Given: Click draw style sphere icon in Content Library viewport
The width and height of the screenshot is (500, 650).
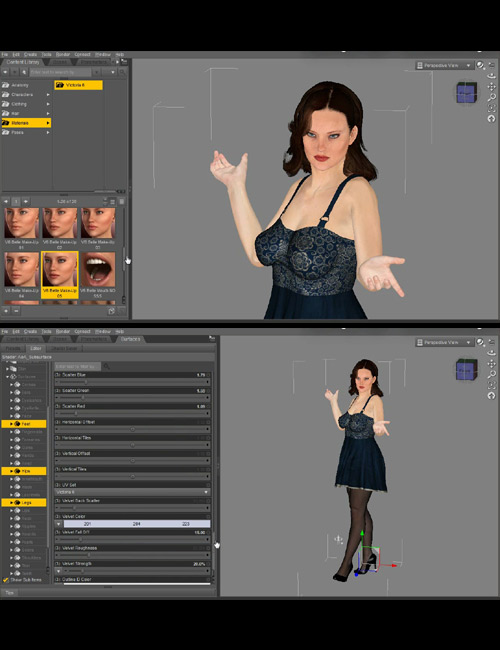Looking at the screenshot, I should tap(480, 65).
